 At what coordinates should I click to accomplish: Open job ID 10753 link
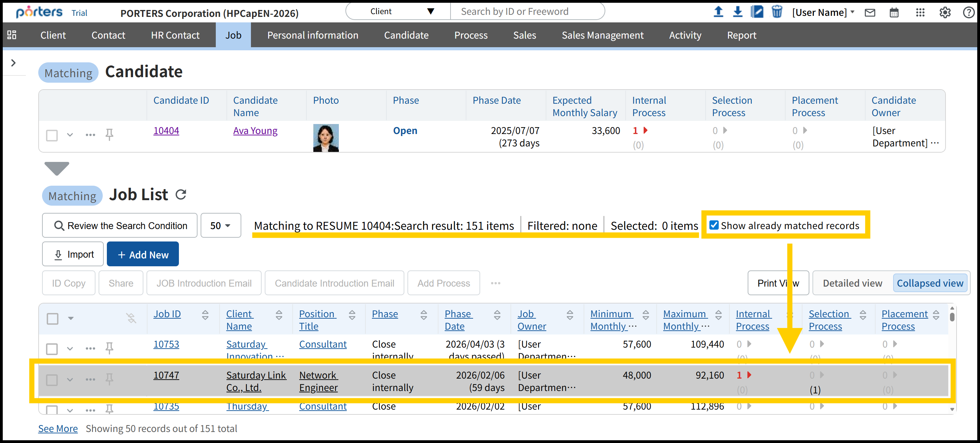pyautogui.click(x=166, y=344)
